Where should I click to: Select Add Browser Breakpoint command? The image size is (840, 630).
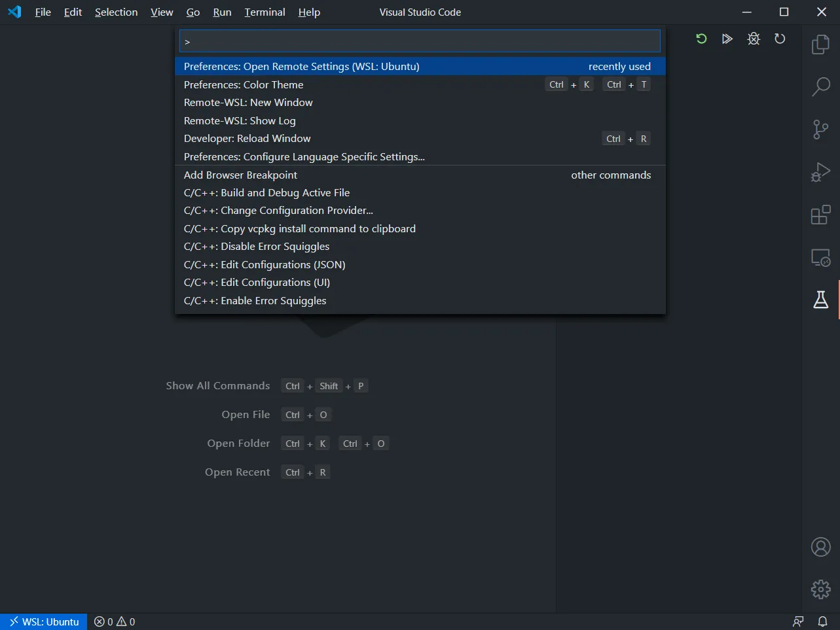420,175
